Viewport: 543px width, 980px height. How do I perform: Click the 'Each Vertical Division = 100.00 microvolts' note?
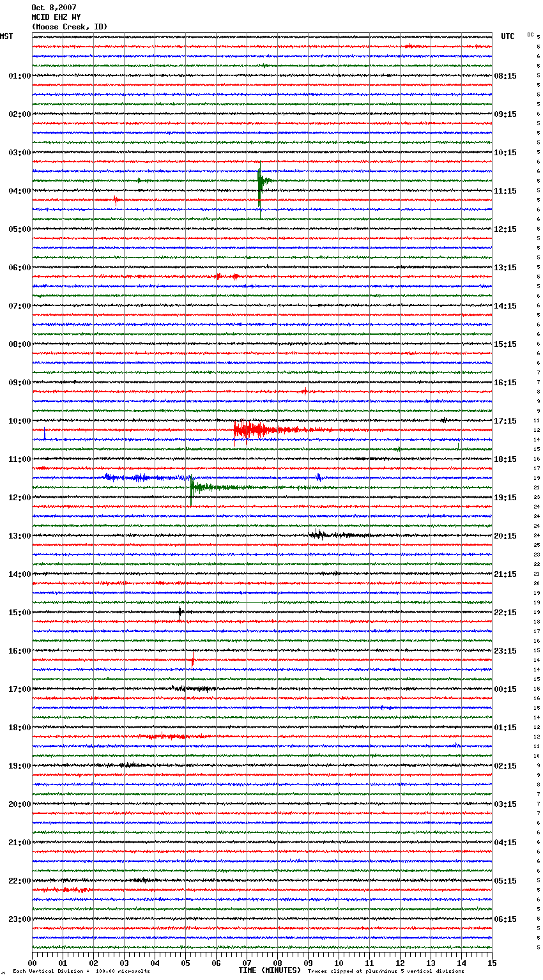click(x=81, y=971)
